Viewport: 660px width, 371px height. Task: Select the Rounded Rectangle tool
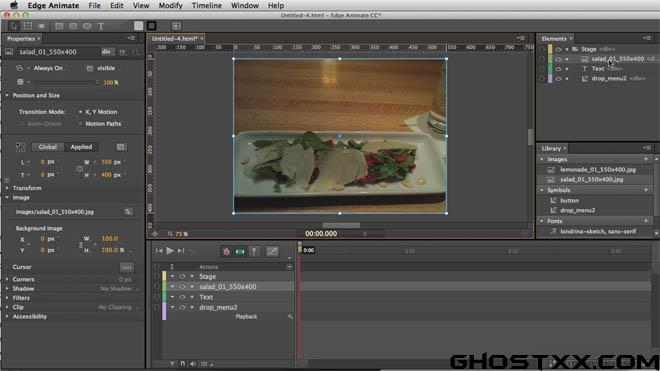(x=73, y=26)
